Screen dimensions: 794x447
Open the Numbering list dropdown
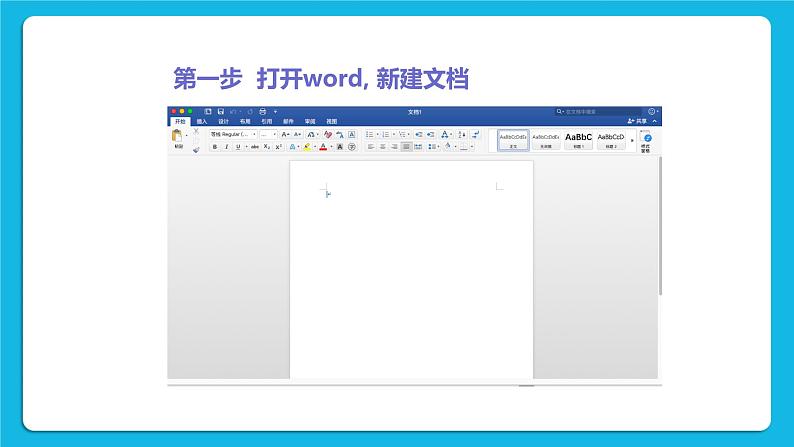point(394,134)
